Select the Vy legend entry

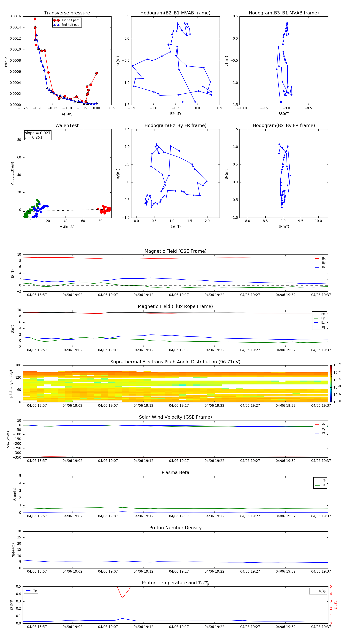tap(320, 429)
